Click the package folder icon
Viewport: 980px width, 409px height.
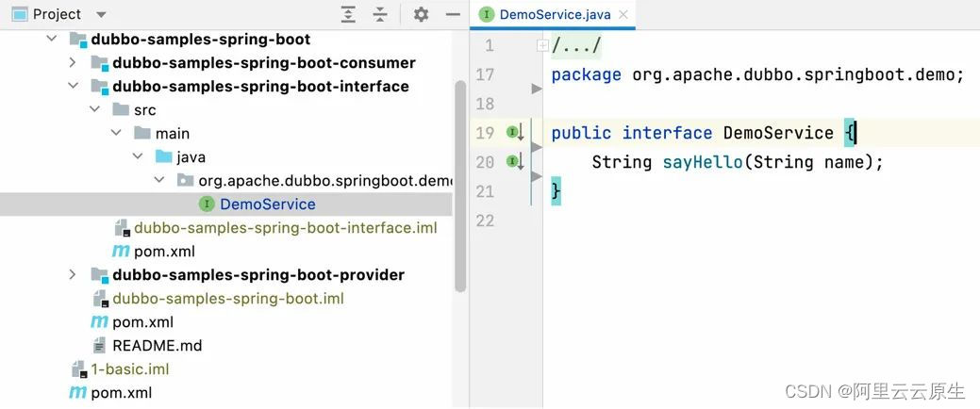click(185, 180)
